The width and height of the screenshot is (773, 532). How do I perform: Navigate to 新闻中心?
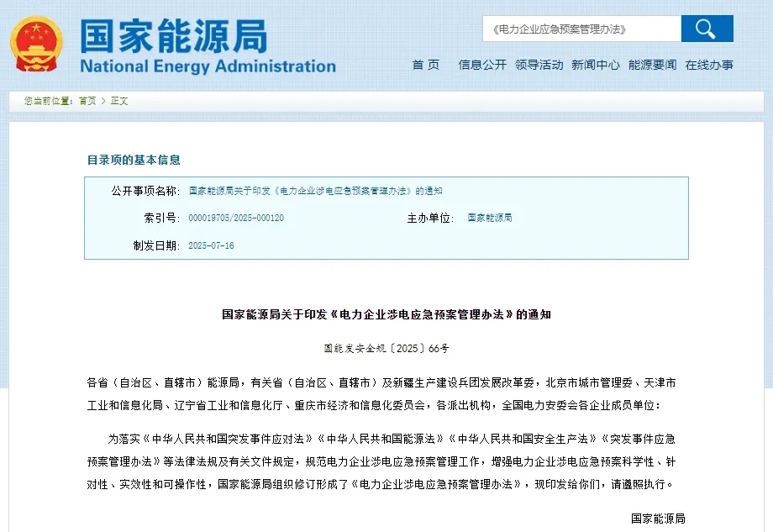pyautogui.click(x=595, y=65)
